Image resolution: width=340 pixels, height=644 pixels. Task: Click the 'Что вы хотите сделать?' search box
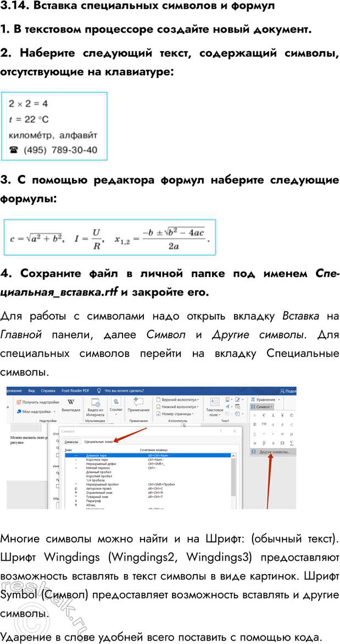click(x=121, y=391)
